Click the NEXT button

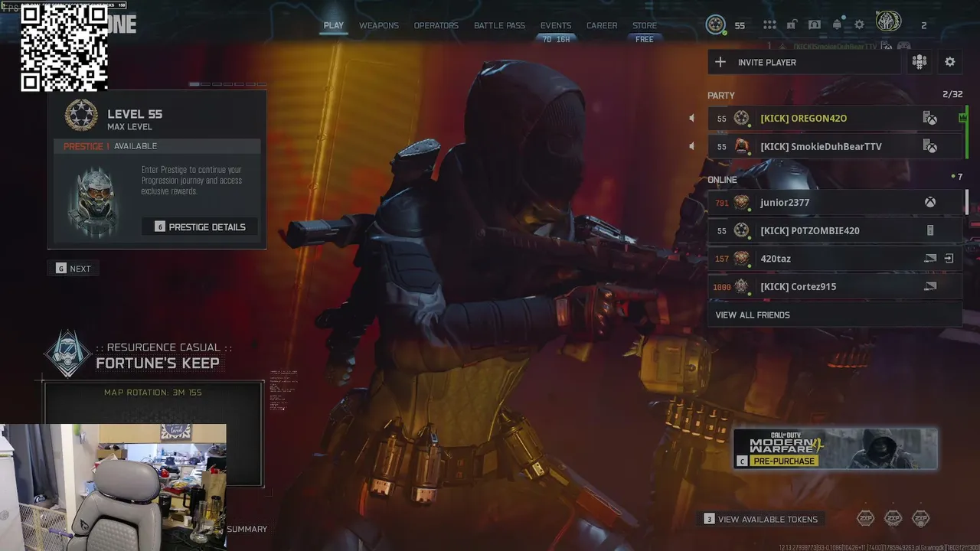point(73,269)
